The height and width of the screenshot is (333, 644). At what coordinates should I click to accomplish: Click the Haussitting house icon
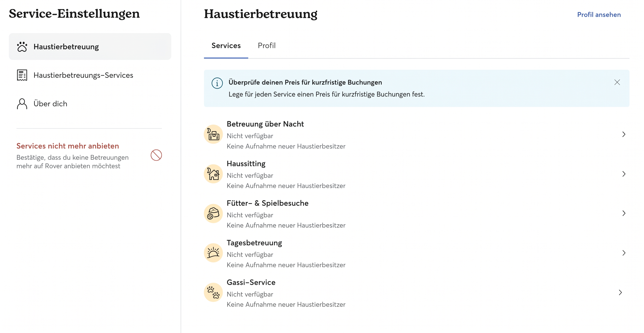[x=213, y=174]
